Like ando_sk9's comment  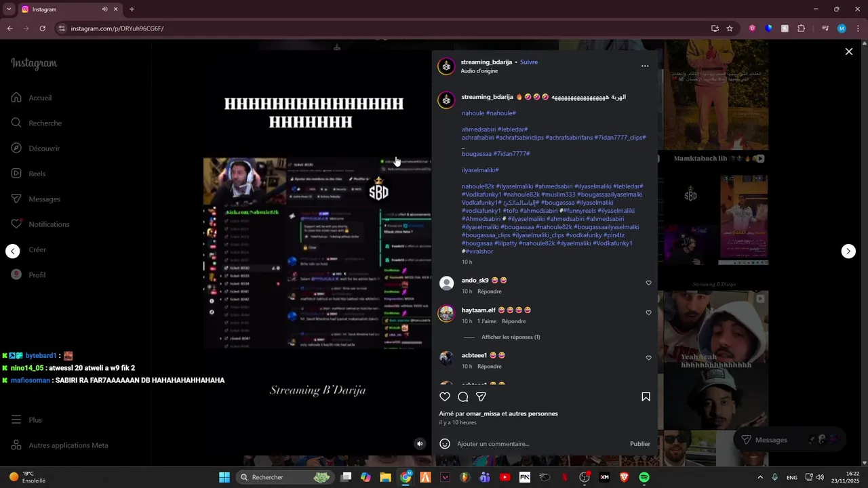648,283
